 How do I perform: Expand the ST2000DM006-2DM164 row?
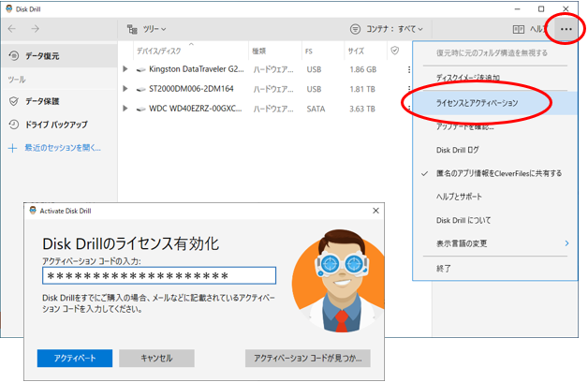(x=125, y=89)
